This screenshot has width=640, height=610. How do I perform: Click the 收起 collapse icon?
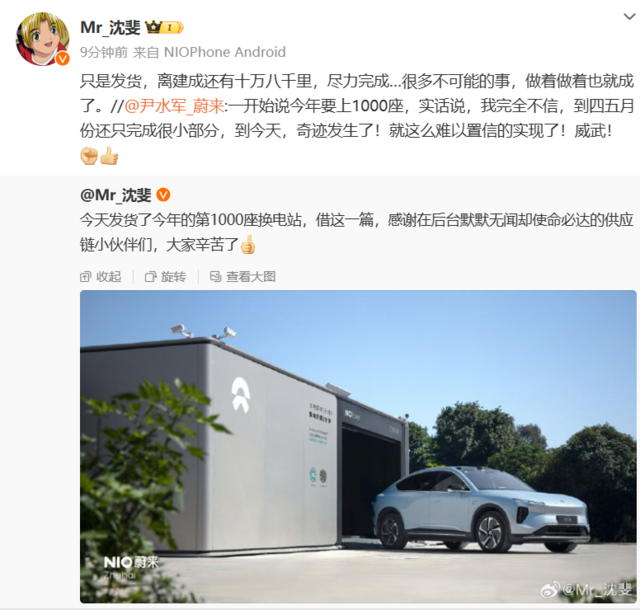pyautogui.click(x=85, y=277)
